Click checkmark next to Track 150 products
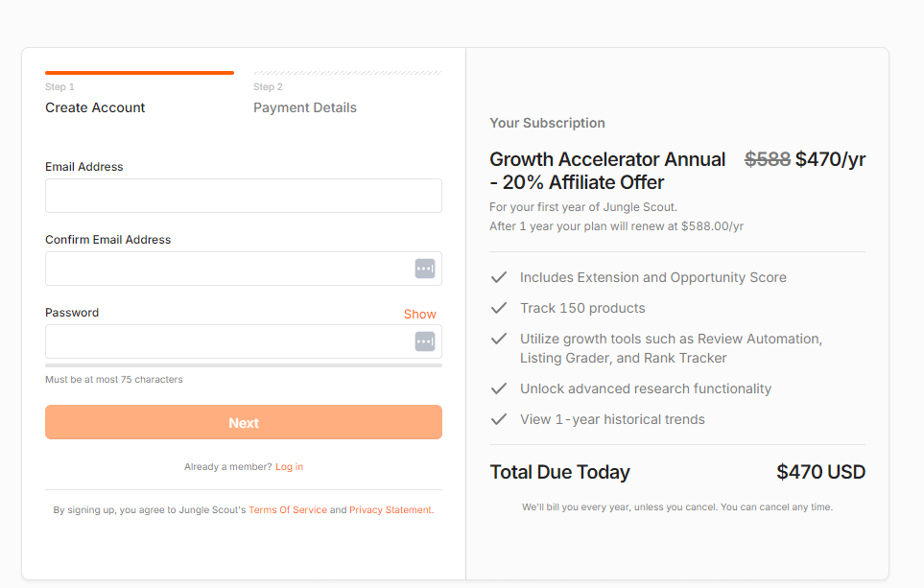This screenshot has width=924, height=588. point(499,308)
